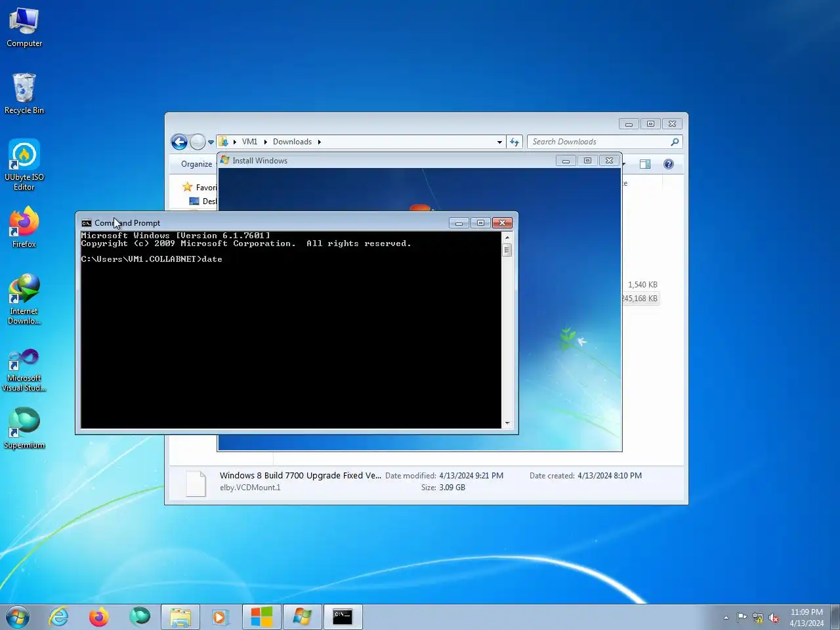Refresh the Downloads folder view

coord(514,142)
